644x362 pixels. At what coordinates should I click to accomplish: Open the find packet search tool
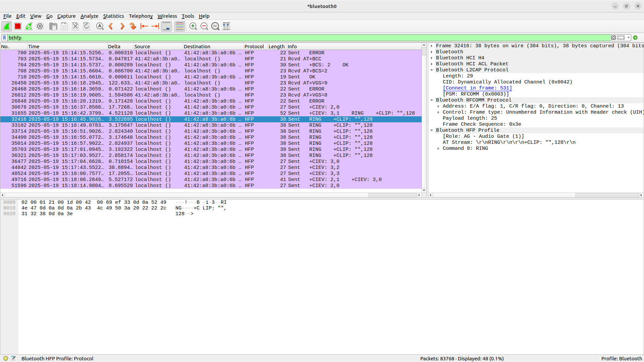(100, 26)
